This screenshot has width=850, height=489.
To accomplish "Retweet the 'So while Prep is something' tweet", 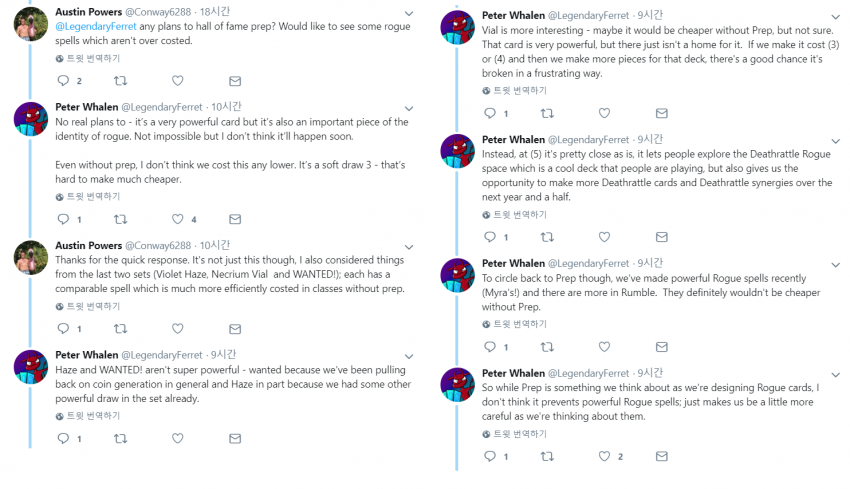I will tap(546, 457).
